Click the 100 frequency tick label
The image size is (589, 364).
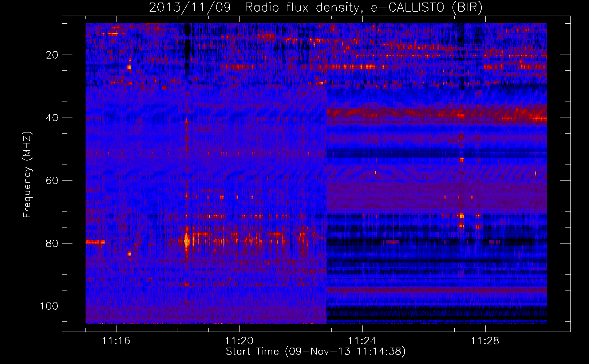49,306
